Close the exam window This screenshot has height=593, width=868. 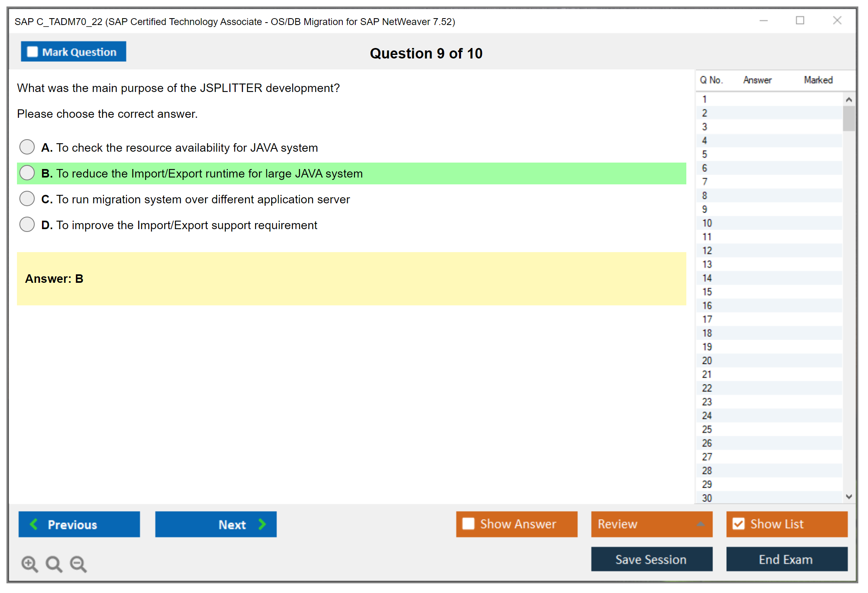click(x=837, y=21)
